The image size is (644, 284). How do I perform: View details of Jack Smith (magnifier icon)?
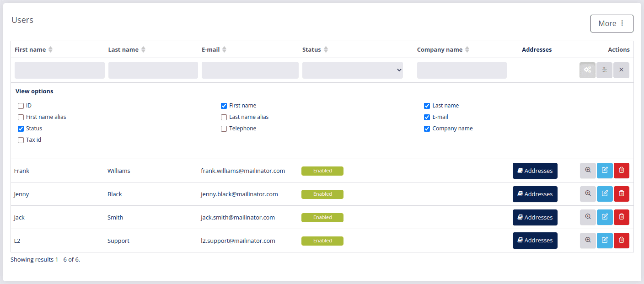[x=588, y=217]
